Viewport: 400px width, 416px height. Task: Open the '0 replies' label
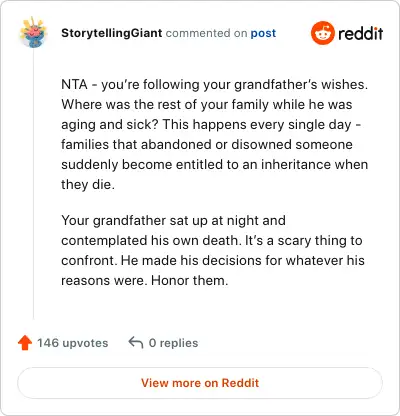(173, 343)
